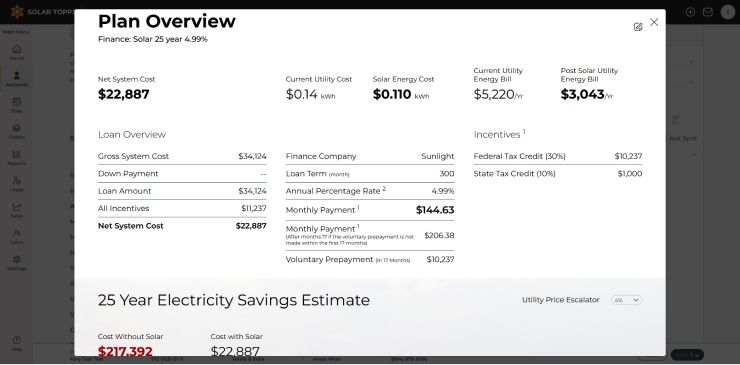Open the mail envelope icon
Image resolution: width=740 pixels, height=365 pixels.
[x=707, y=12]
